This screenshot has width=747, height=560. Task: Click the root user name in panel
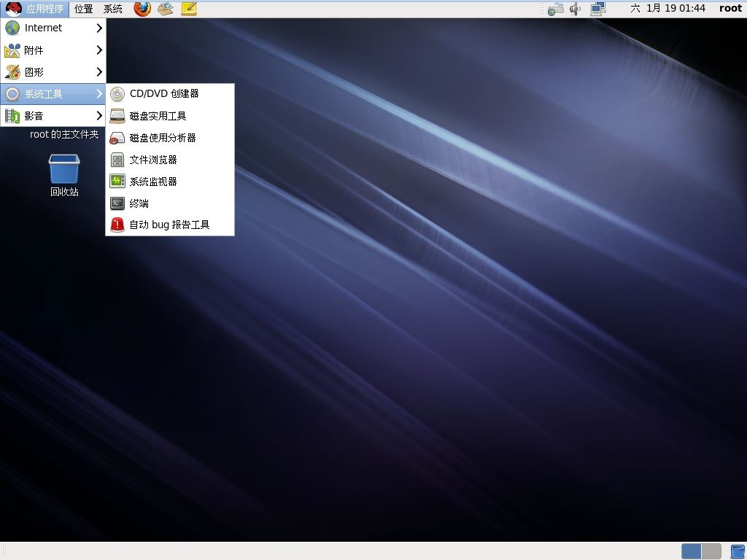point(730,8)
